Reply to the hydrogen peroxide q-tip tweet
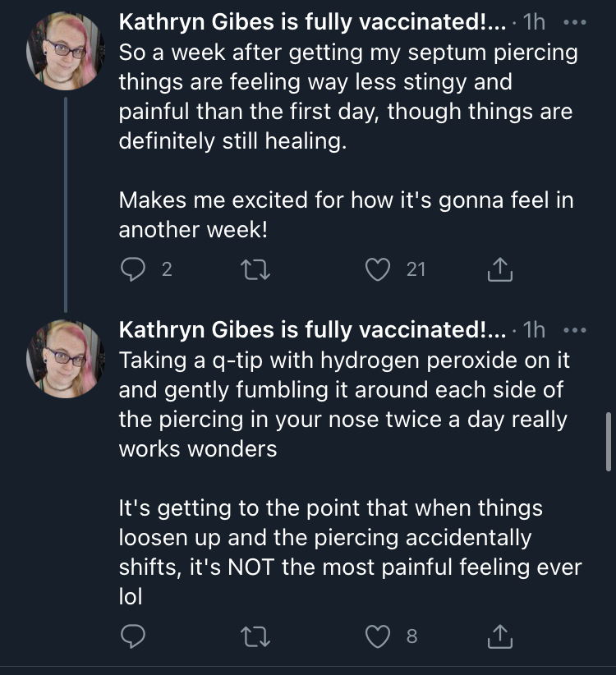The height and width of the screenshot is (675, 616). pos(133,636)
